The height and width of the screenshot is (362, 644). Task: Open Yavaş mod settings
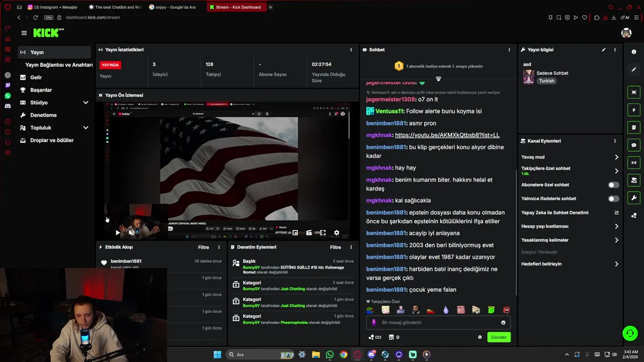point(570,157)
